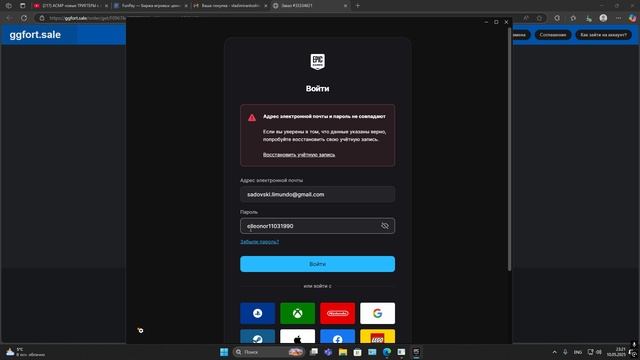Sign in with the LEGO button

[378, 337]
